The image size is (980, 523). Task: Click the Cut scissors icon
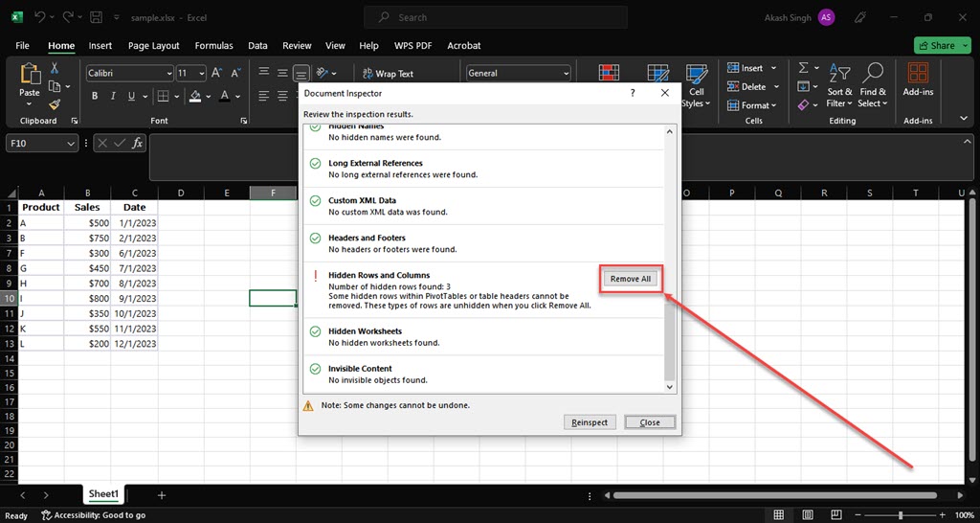pos(55,68)
